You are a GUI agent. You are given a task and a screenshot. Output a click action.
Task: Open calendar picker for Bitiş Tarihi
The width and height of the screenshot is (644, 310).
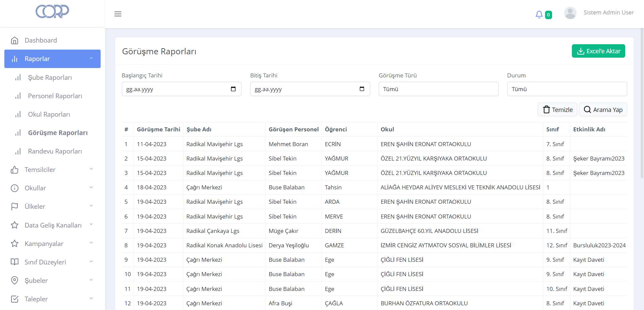click(362, 89)
